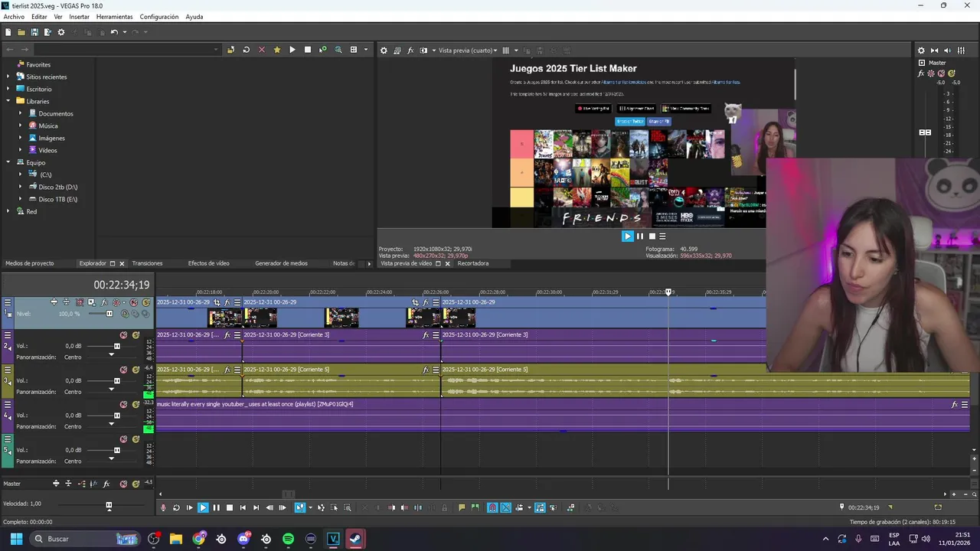Solo audio track 3
The image size is (980, 551).
[x=136, y=370]
